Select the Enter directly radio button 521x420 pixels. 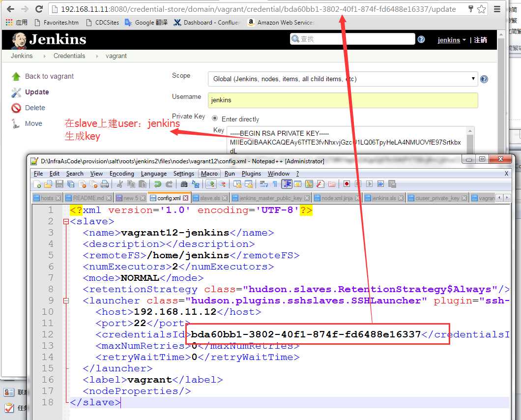tap(215, 119)
